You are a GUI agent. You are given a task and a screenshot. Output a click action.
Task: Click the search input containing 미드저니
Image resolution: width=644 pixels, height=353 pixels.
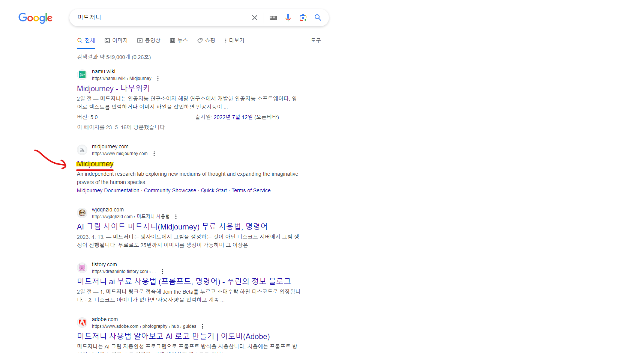pyautogui.click(x=161, y=18)
